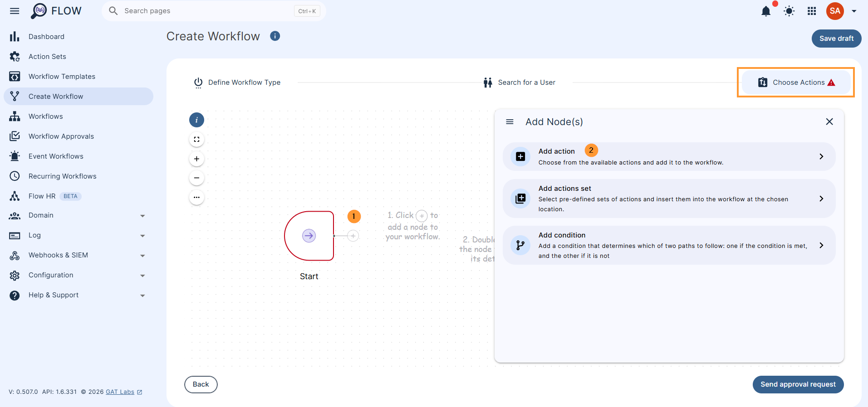868x407 pixels.
Task: Zoom in the workflow canvas
Action: click(x=196, y=159)
